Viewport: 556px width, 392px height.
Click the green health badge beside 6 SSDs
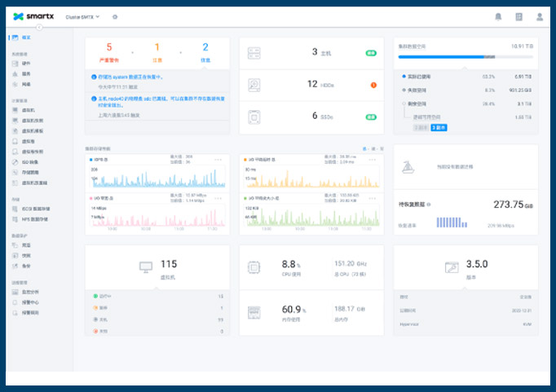tap(371, 117)
